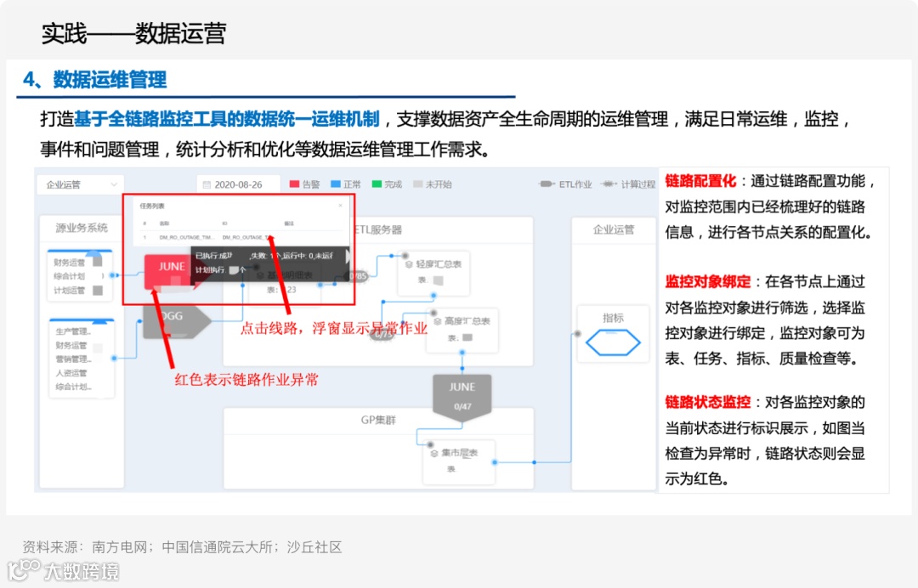
Task: Select 综合计划 in the upper source card
Action: pyautogui.click(x=69, y=276)
